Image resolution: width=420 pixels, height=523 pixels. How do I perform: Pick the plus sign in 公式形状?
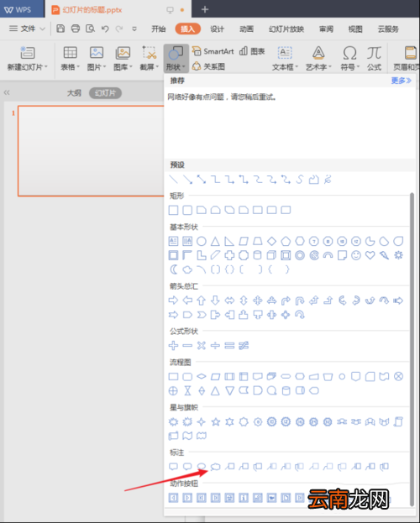(173, 345)
